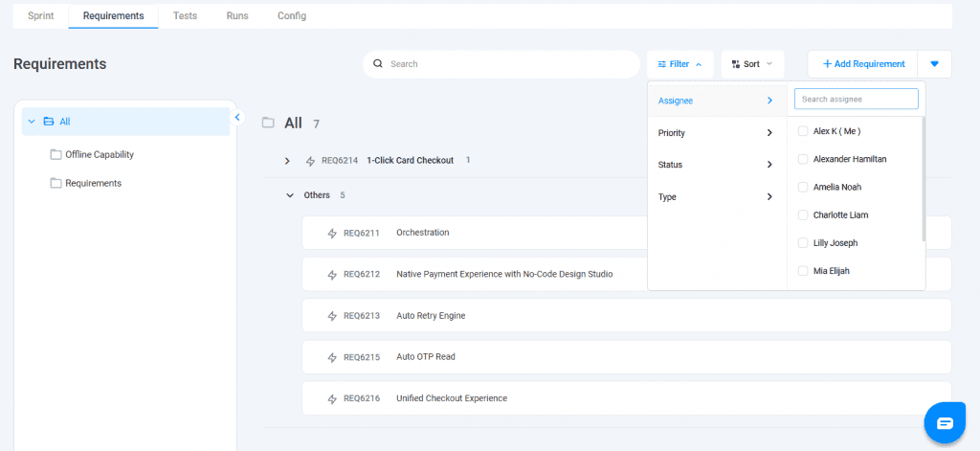
Task: Expand the REQ6214 1-Click Card Checkout row
Action: click(x=287, y=161)
